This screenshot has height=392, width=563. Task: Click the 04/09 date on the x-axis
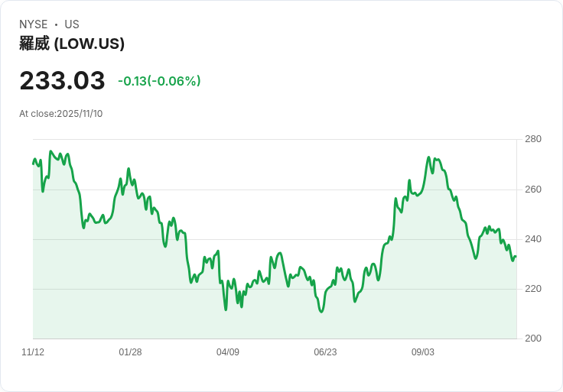pyautogui.click(x=228, y=352)
